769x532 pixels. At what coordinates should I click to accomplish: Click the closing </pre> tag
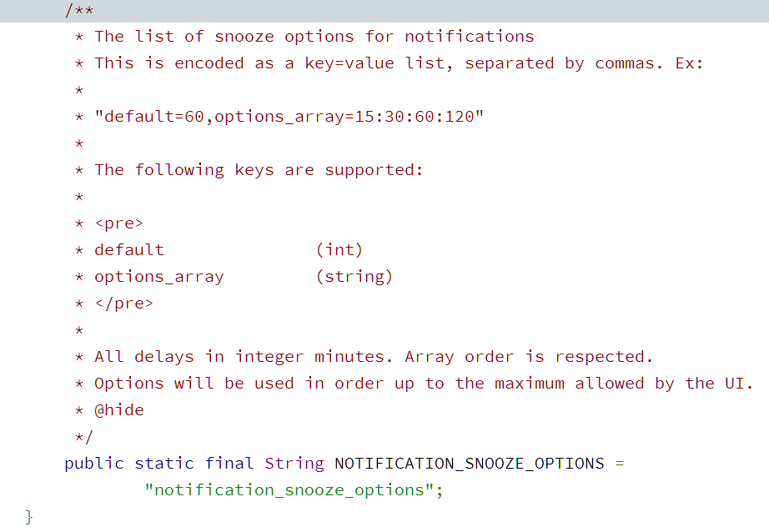[x=124, y=304]
